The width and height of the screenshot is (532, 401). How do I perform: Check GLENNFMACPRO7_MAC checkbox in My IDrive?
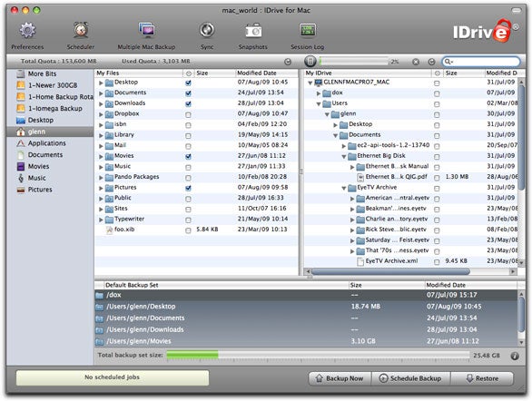(x=437, y=83)
